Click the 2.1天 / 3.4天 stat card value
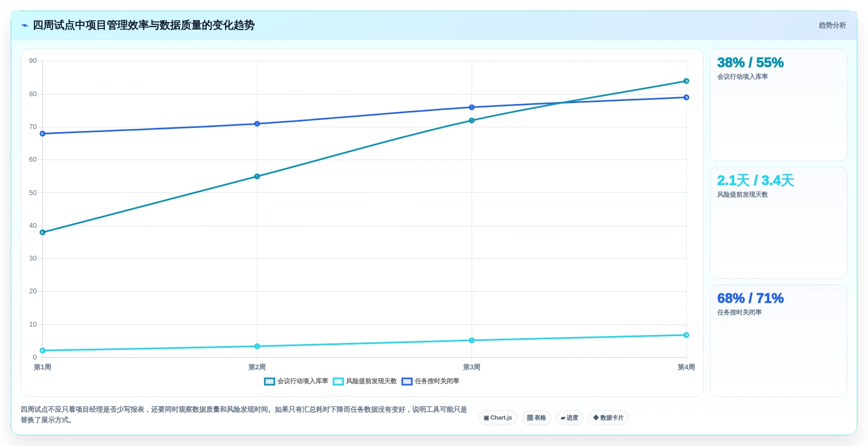Image resolution: width=868 pixels, height=446 pixels. click(x=755, y=180)
